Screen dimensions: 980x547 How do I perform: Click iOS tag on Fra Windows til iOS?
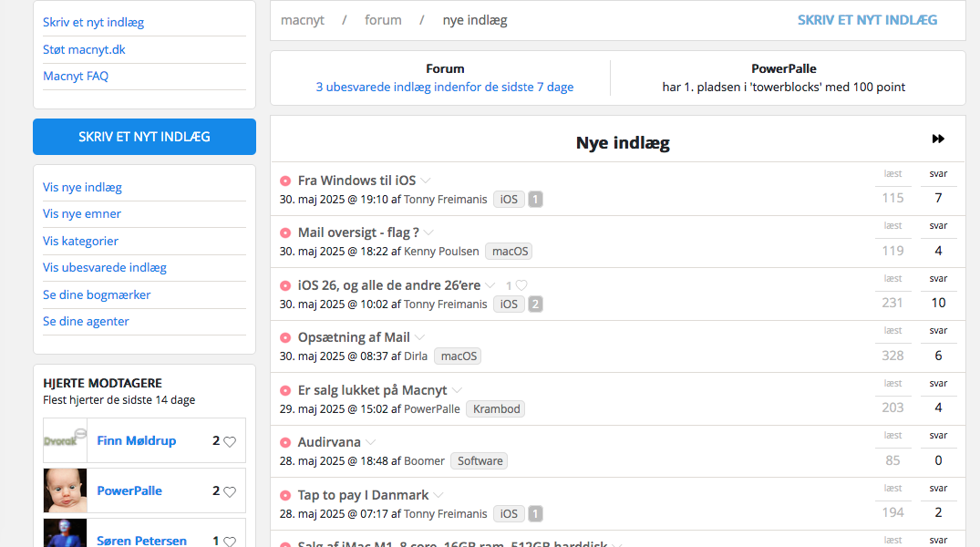coord(509,200)
